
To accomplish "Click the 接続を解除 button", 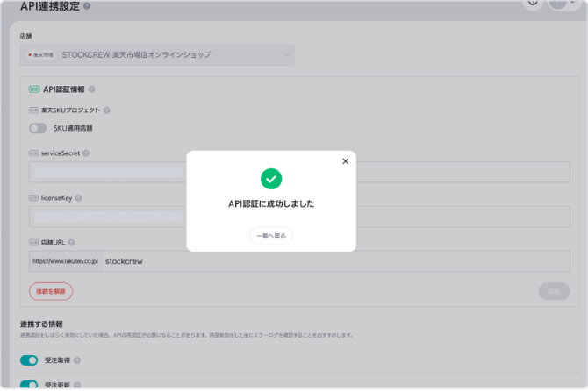I will 51,291.
